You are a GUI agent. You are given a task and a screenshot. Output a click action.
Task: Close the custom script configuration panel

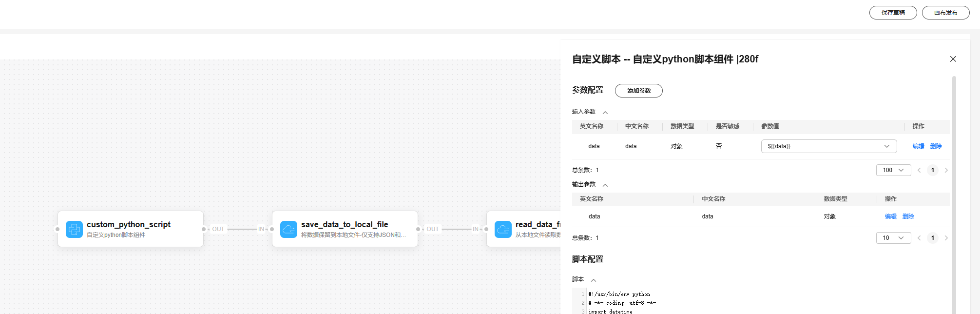953,59
